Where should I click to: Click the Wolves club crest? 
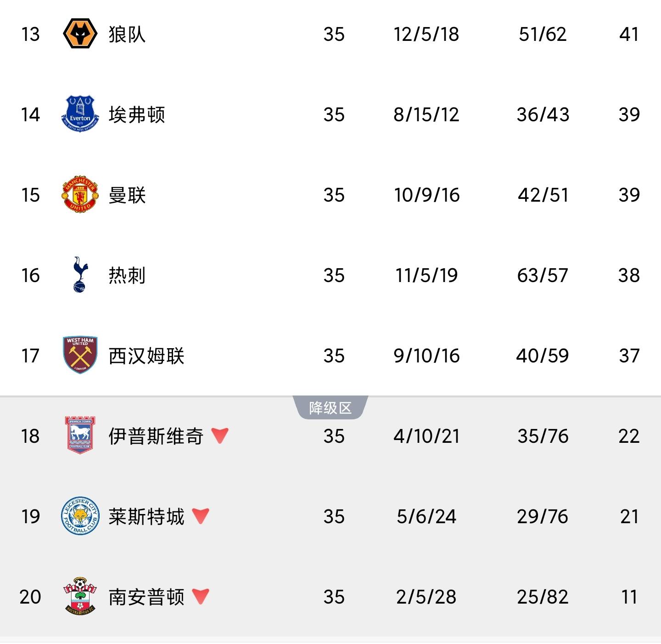[x=80, y=34]
